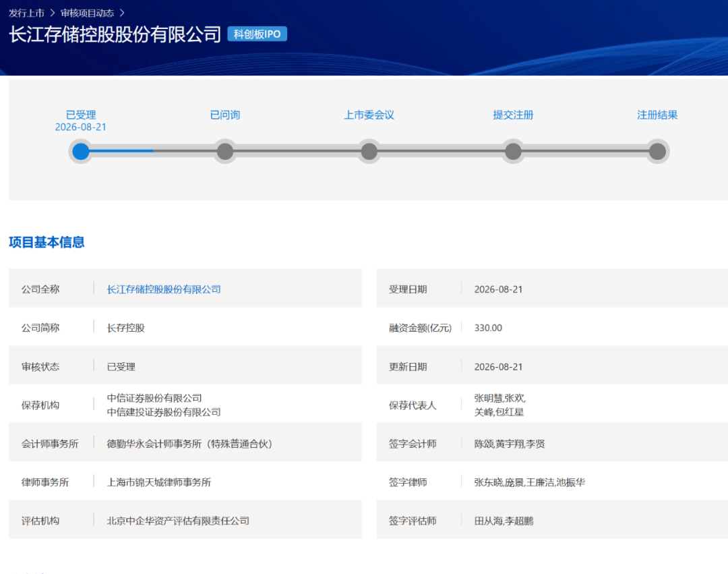
Task: Click the 融资金额 value 330.00
Action: 488,328
